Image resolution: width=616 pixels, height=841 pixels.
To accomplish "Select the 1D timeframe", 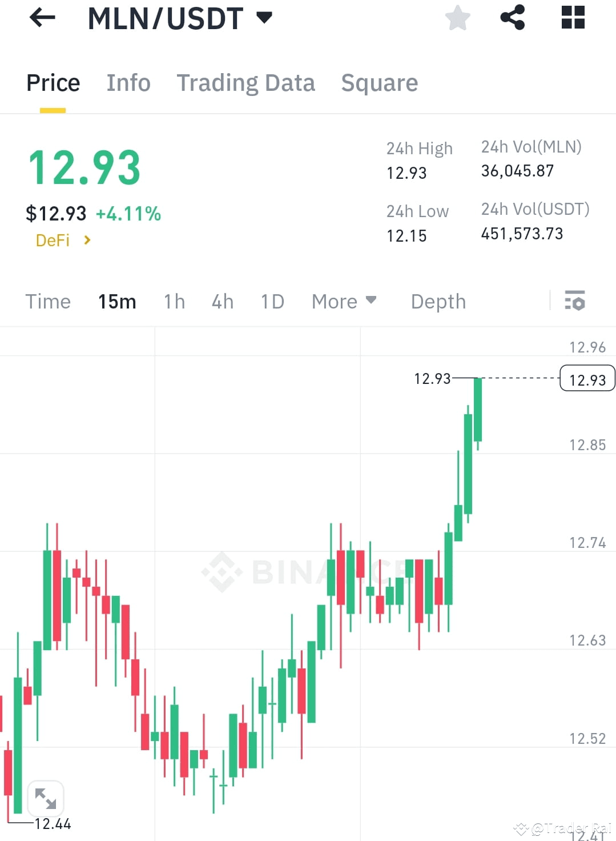I will tap(271, 301).
